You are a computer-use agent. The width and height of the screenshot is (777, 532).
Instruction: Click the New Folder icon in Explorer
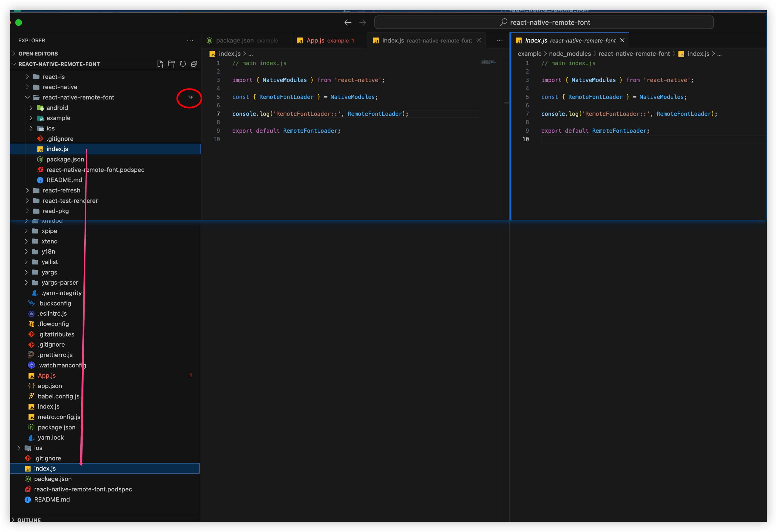(171, 64)
